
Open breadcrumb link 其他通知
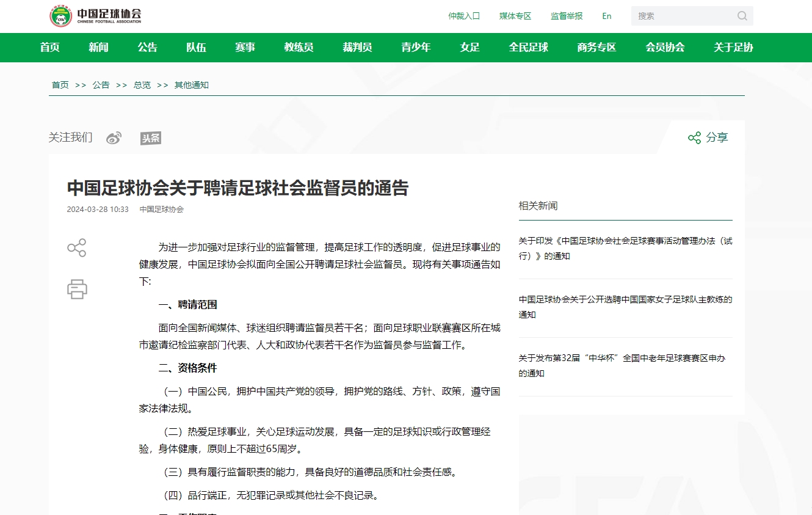191,85
